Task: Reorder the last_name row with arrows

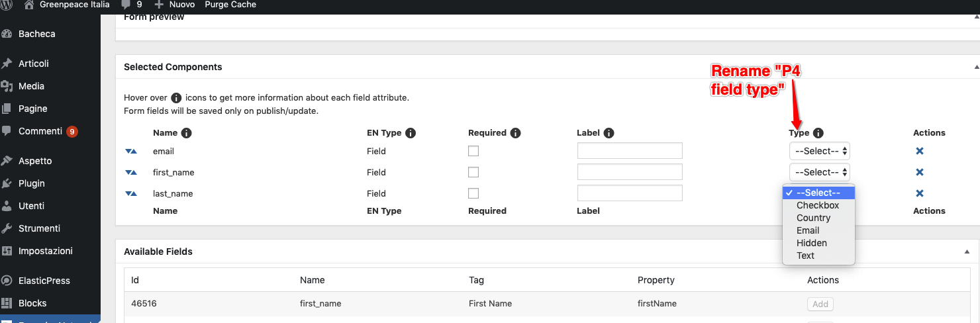Action: tap(131, 194)
